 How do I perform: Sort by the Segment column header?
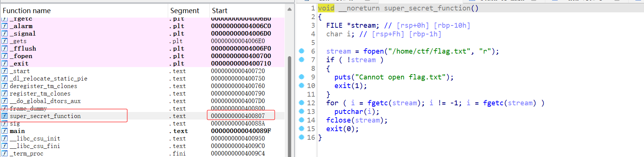click(185, 11)
